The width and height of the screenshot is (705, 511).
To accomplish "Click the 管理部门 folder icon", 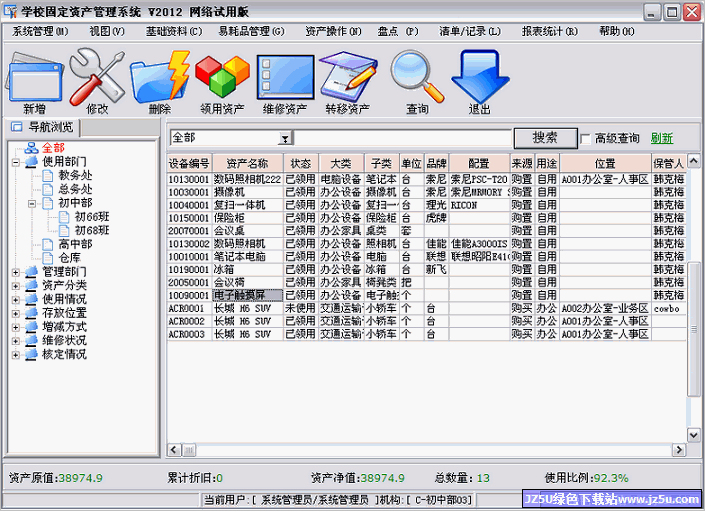I will tap(31, 272).
